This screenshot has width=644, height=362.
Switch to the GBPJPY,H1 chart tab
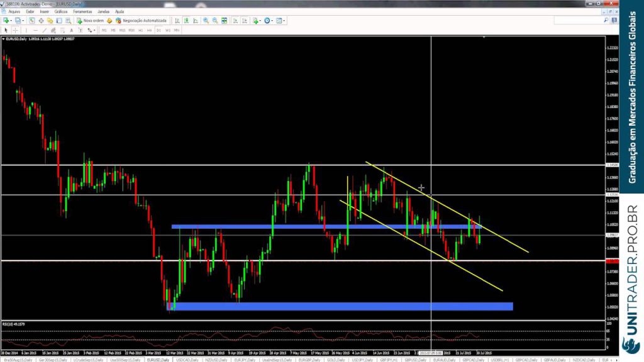(x=389, y=360)
